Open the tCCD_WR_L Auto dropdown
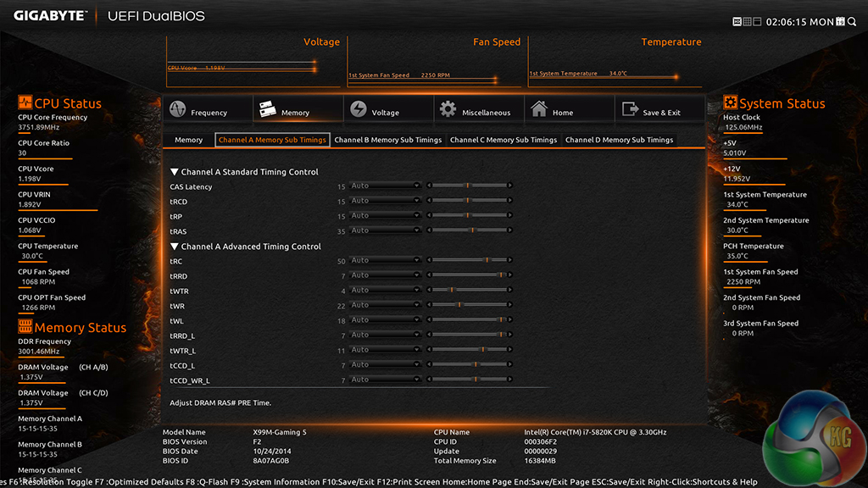 pyautogui.click(x=385, y=380)
